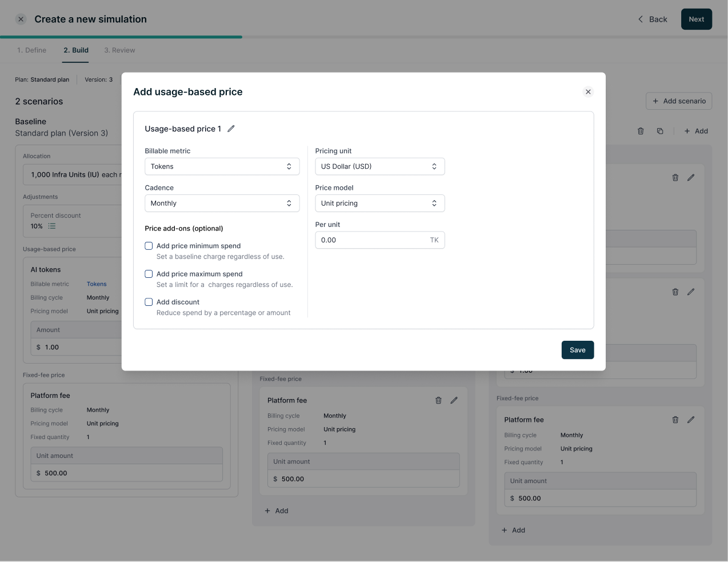Click the Add scenario button
This screenshot has width=728, height=562.
click(679, 101)
